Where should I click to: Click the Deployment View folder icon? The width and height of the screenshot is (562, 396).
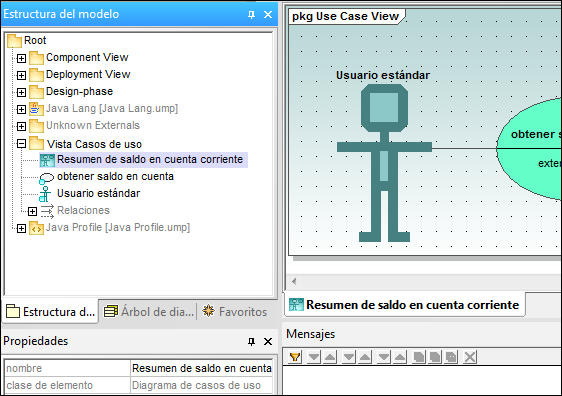pos(36,75)
